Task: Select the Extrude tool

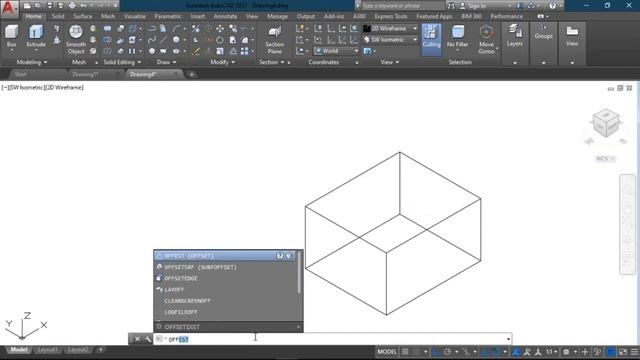Action: click(x=36, y=37)
